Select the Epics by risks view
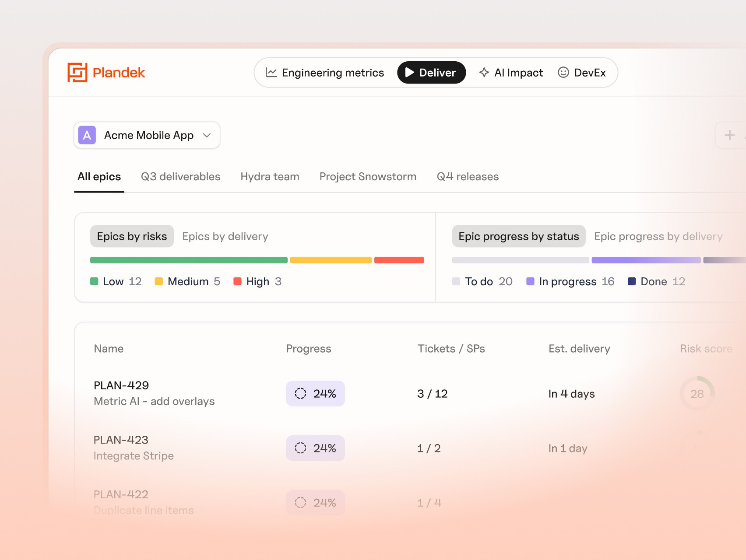Viewport: 746px width, 560px height. click(132, 236)
